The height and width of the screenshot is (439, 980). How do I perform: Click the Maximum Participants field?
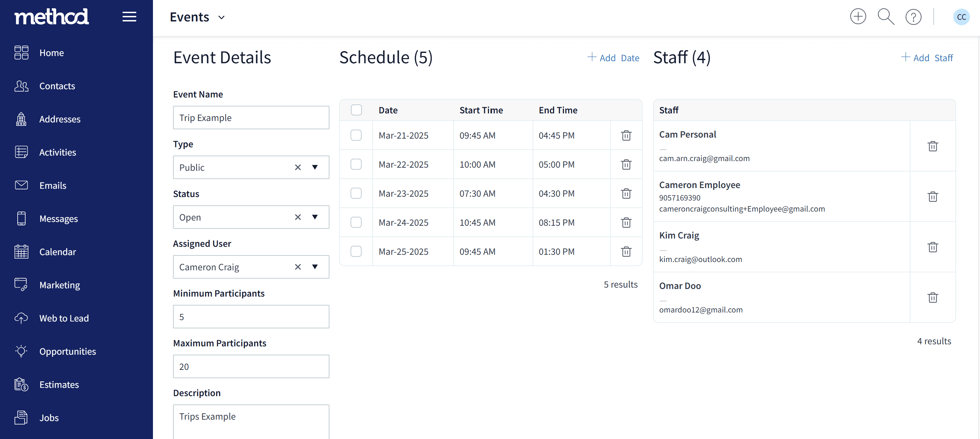coord(251,366)
